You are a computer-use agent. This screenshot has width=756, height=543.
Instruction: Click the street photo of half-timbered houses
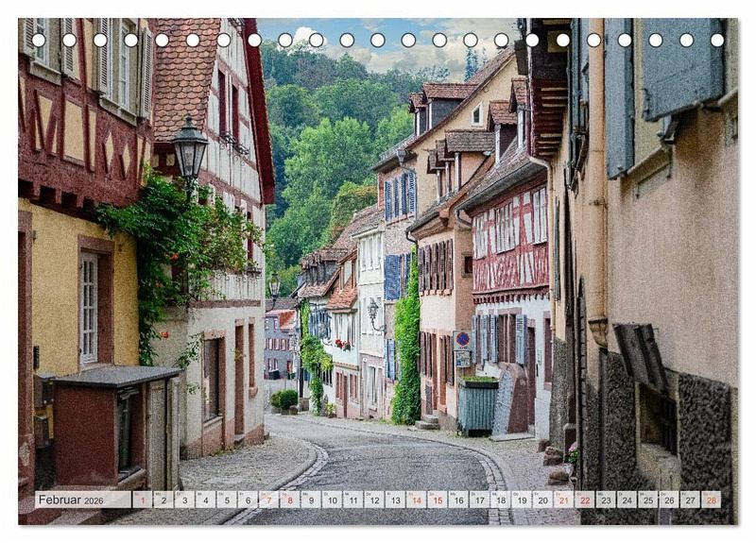click(378, 264)
